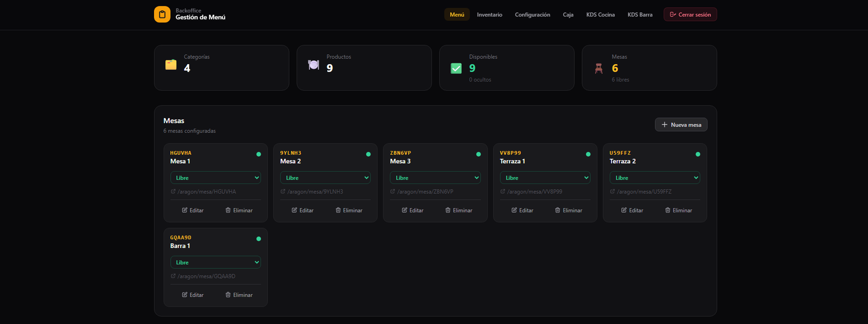
Task: Click the external link icon for /aragon/mesa/9YLNH3
Action: click(283, 192)
